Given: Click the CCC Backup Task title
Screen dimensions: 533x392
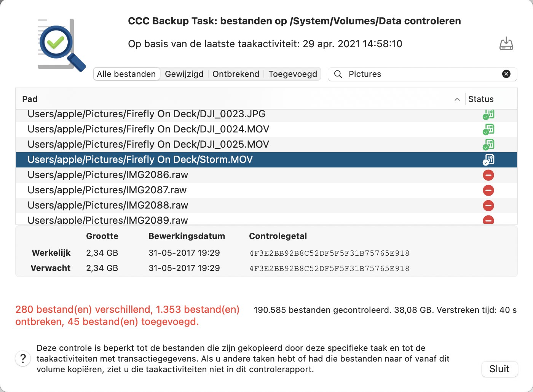Looking at the screenshot, I should click(294, 21).
